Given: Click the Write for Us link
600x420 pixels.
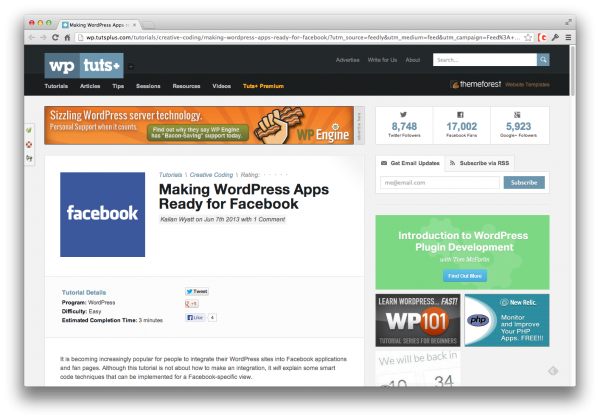Looking at the screenshot, I should tap(382, 60).
